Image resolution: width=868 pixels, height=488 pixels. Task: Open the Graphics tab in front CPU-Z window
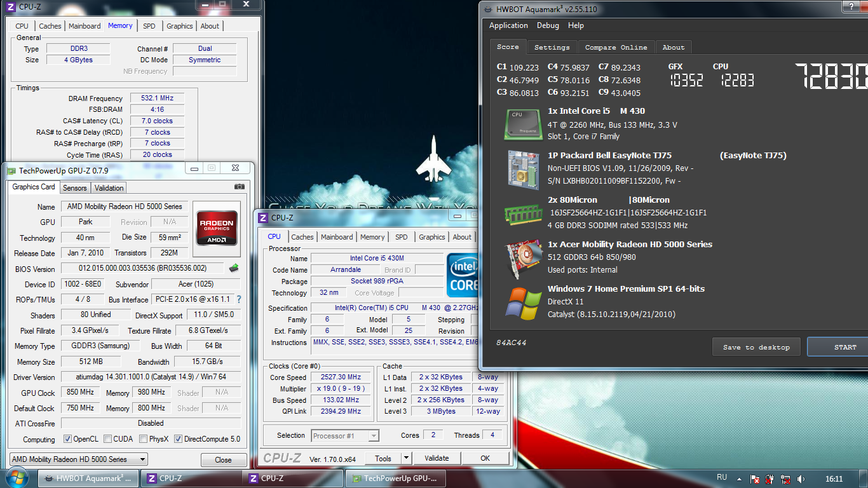(x=432, y=237)
